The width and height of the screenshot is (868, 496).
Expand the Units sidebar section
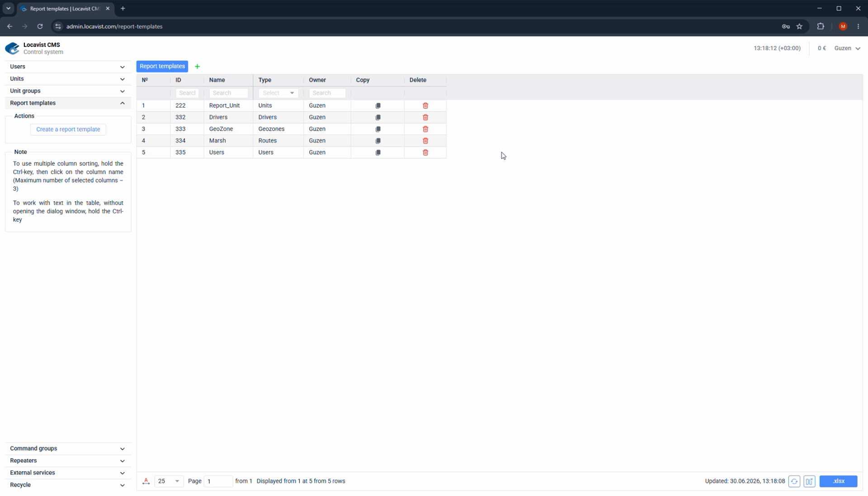click(68, 79)
